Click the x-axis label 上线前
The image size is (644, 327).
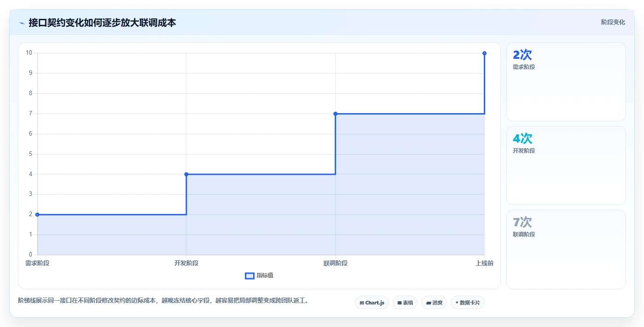(x=484, y=263)
